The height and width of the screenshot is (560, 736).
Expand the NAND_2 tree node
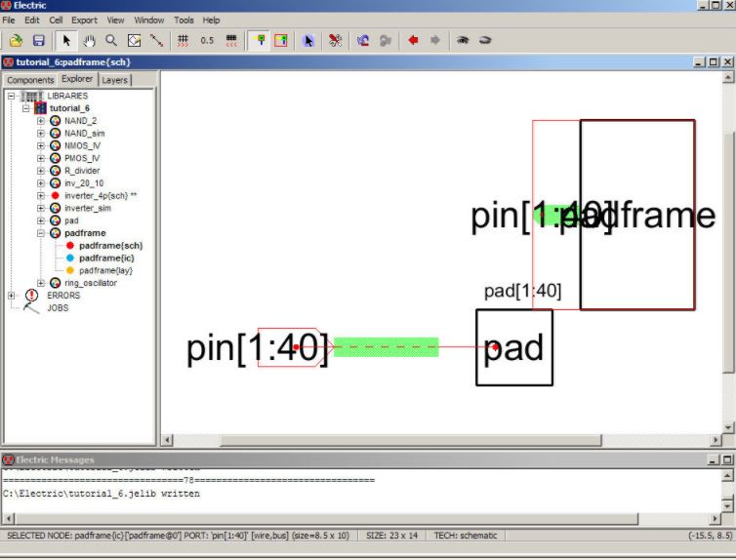(41, 121)
